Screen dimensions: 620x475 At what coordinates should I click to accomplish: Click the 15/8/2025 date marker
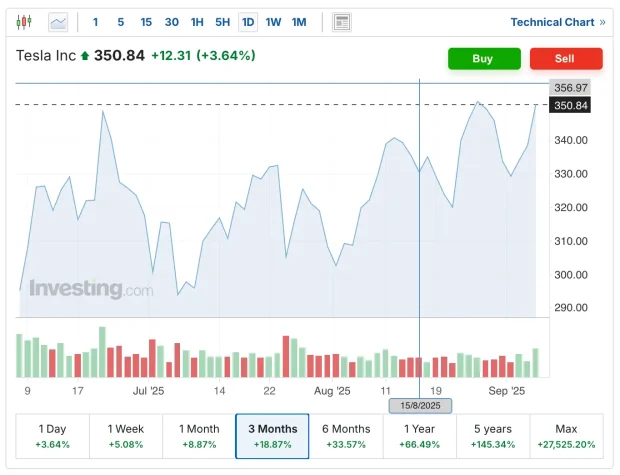[x=420, y=406]
